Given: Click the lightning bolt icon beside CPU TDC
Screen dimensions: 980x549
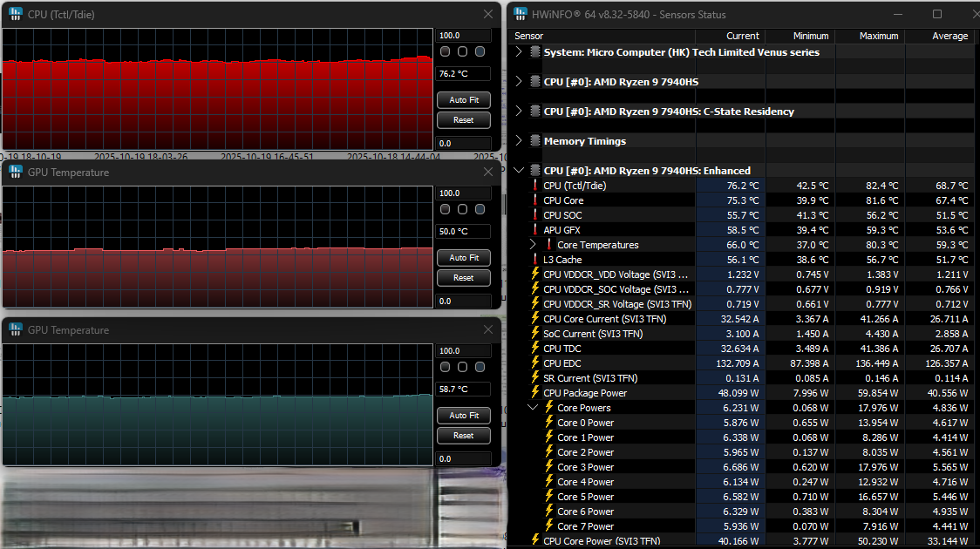Looking at the screenshot, I should tap(535, 349).
